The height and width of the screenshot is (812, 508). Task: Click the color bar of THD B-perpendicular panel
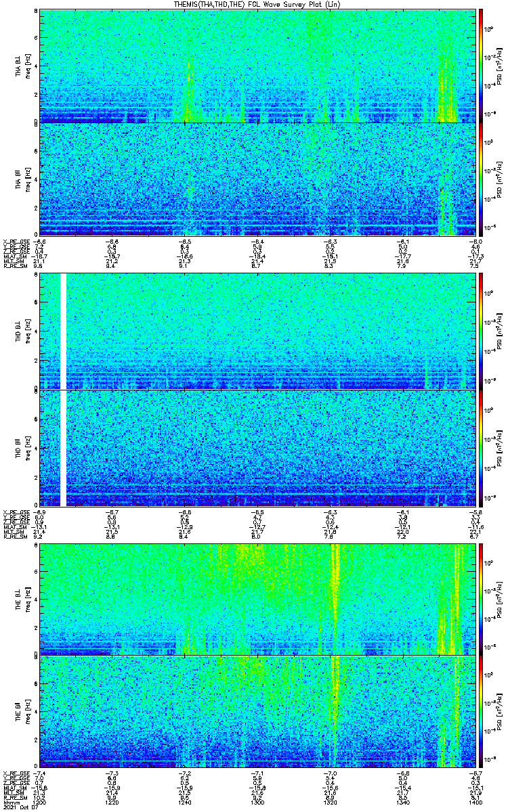[x=481, y=331]
